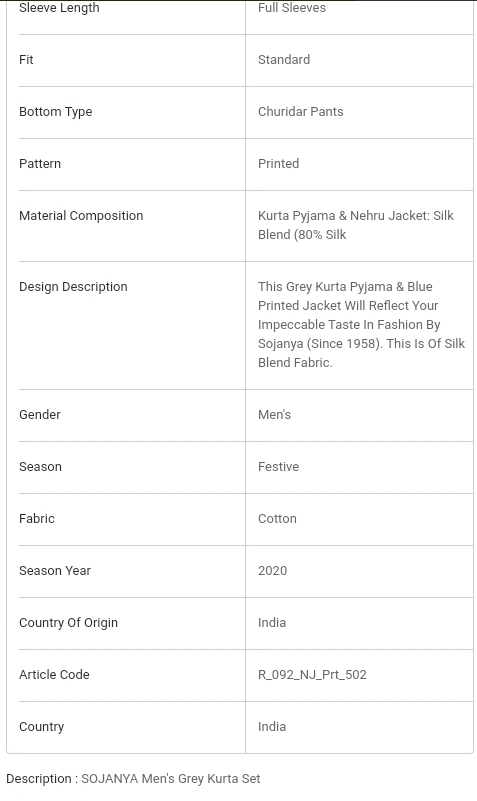Click the 'Article Code' label

(54, 675)
